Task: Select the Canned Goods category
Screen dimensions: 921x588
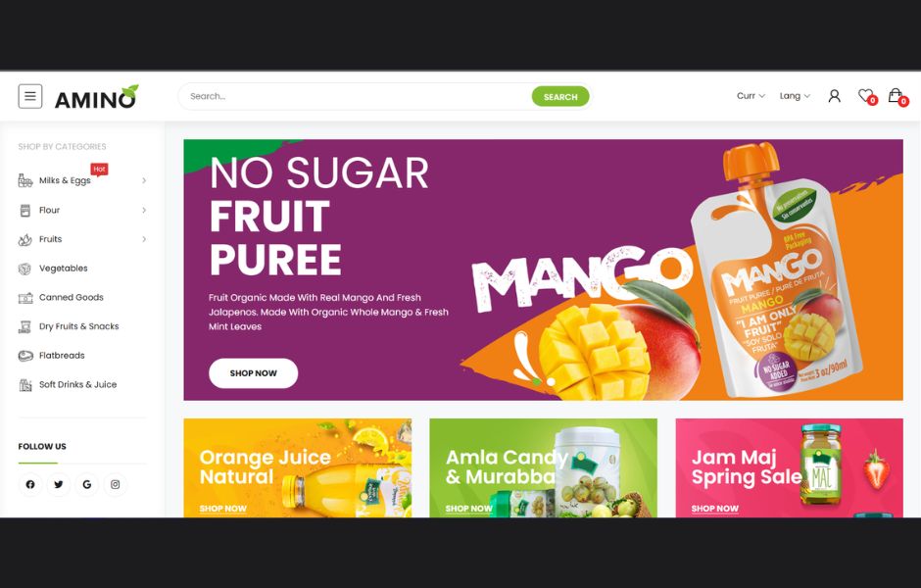Action: coord(72,297)
